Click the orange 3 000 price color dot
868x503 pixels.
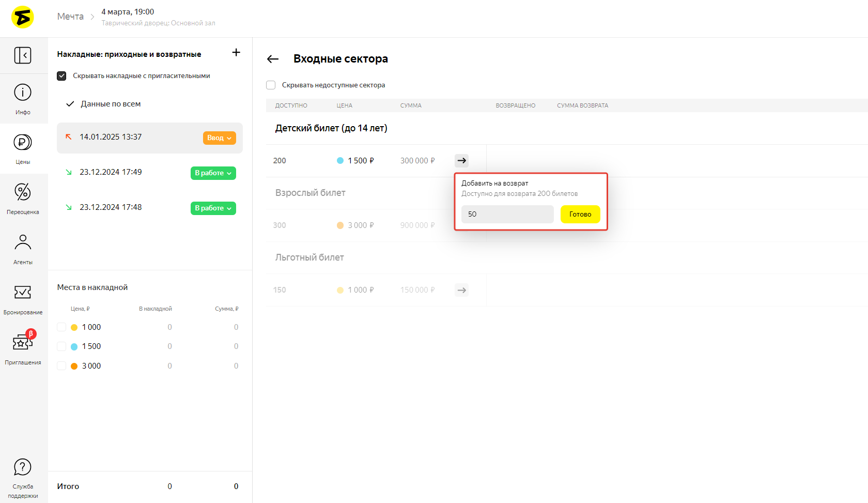(x=74, y=366)
